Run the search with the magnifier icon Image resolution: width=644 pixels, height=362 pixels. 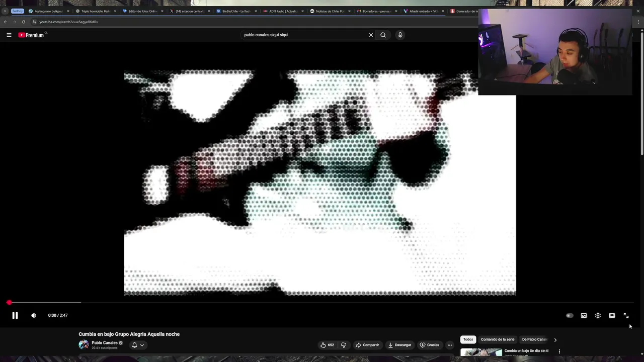tap(383, 35)
